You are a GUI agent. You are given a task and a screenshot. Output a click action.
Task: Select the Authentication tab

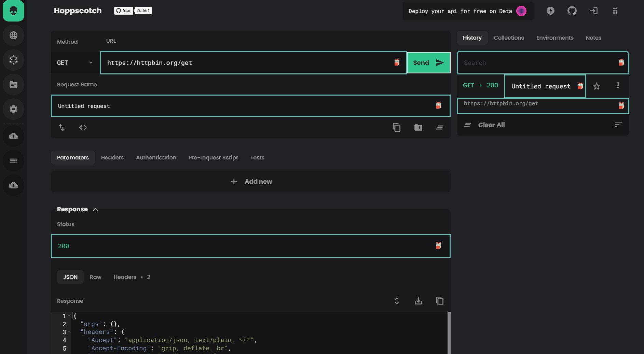tap(156, 157)
